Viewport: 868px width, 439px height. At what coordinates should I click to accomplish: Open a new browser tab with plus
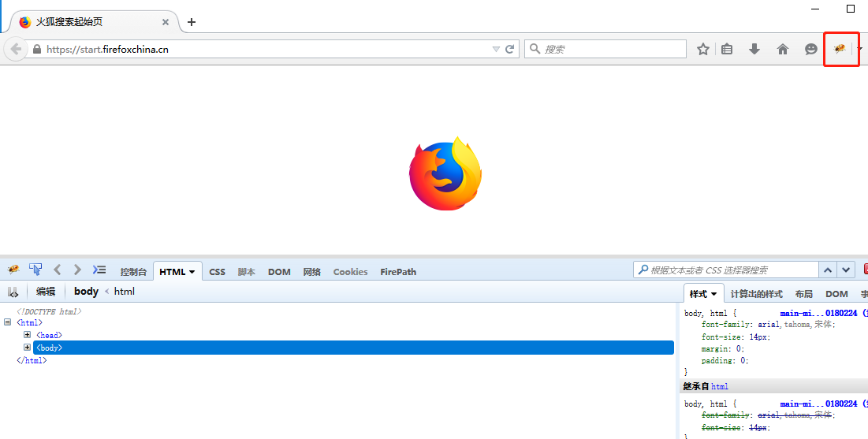pos(192,22)
